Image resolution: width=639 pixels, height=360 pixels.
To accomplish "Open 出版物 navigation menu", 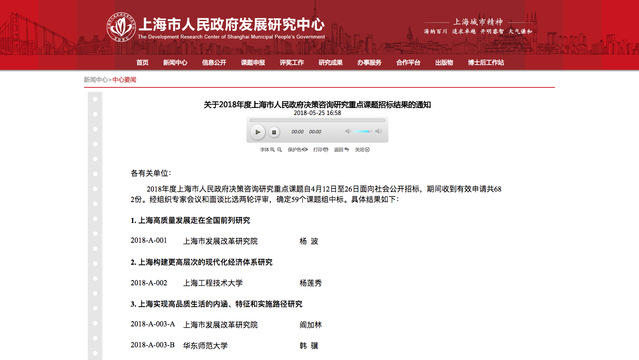I will pyautogui.click(x=444, y=62).
